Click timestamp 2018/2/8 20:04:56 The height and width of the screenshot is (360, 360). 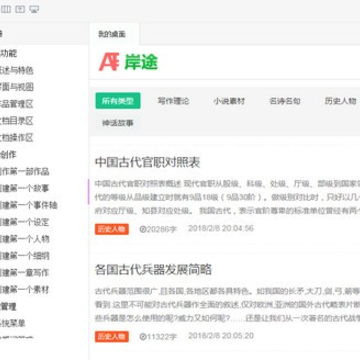point(221,229)
